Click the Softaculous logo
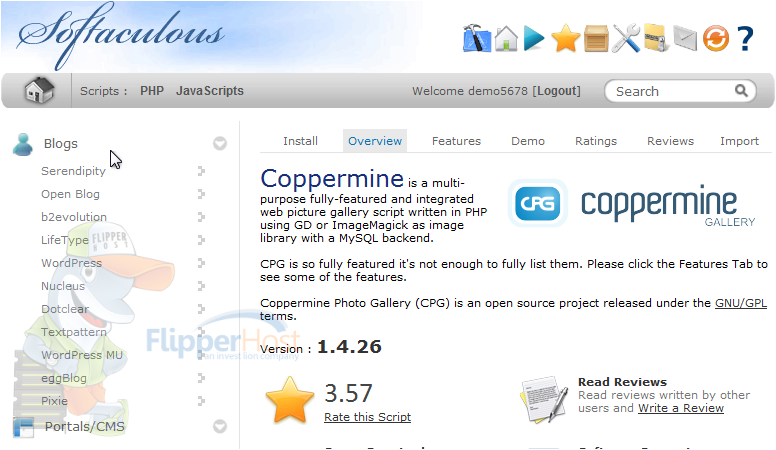This screenshot has height=450, width=776. (121, 35)
